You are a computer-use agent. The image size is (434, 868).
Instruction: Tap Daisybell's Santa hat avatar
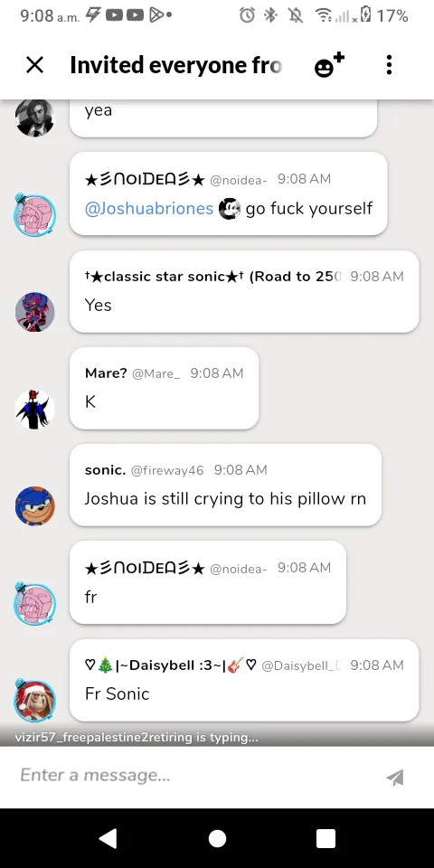[x=35, y=700]
